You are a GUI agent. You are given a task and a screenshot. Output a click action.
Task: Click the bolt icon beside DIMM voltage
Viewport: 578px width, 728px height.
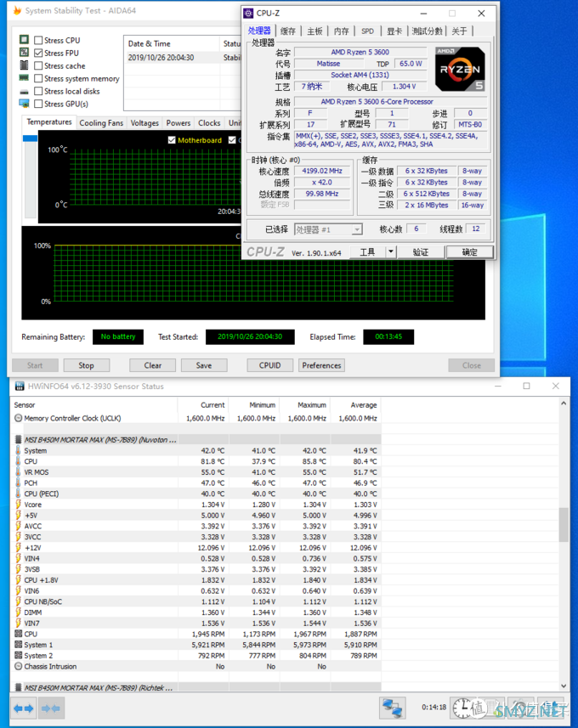click(x=19, y=612)
